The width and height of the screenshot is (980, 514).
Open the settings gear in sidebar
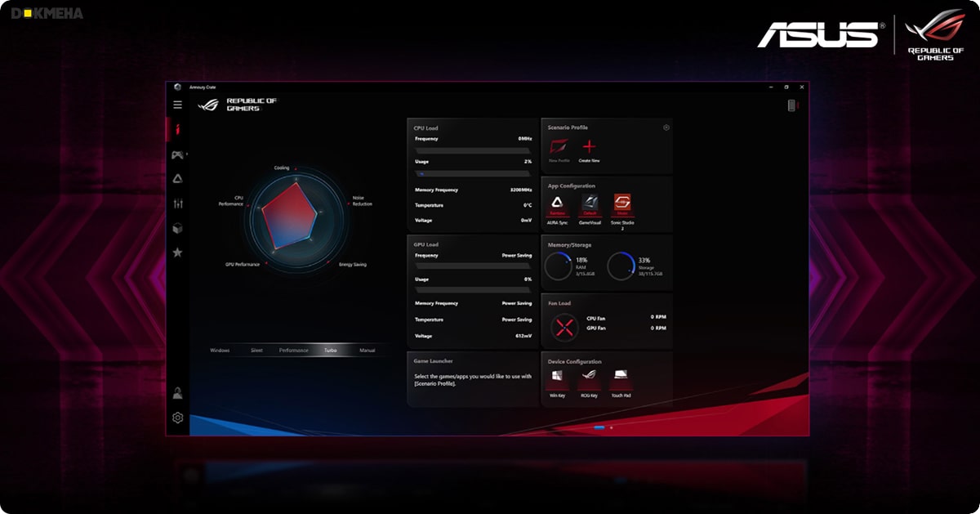[177, 418]
